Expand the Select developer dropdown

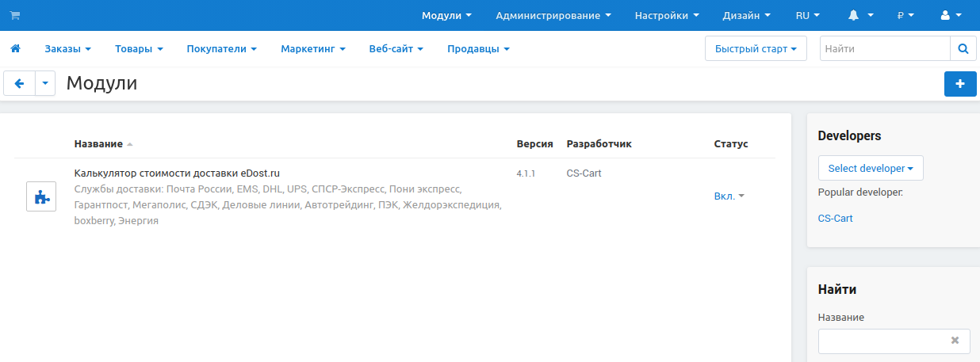pos(871,168)
